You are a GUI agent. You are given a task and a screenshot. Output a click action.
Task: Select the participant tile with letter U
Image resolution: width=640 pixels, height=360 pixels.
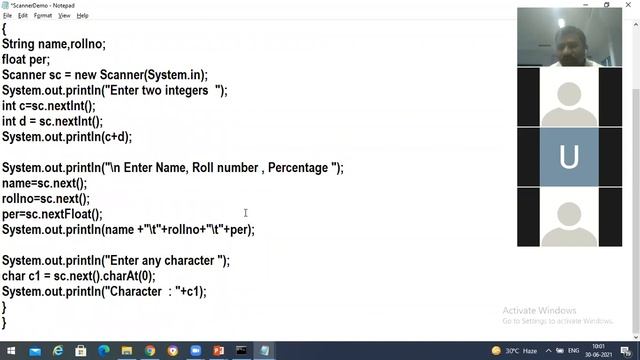[x=569, y=157]
